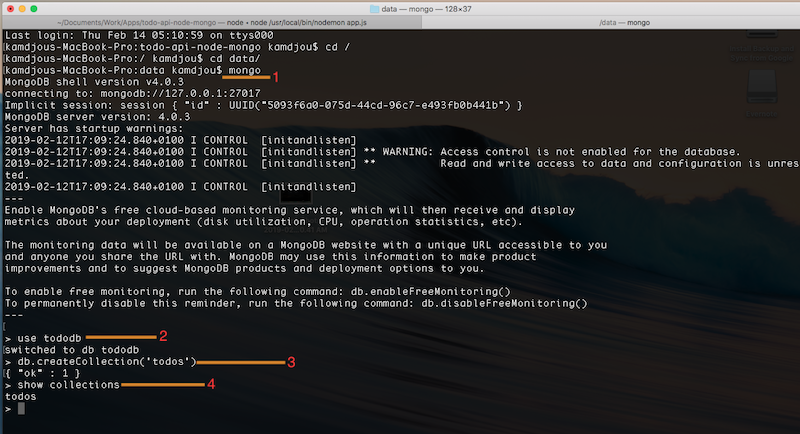The width and height of the screenshot is (800, 434).
Task: Close the terminal window with red button
Action: pos(10,7)
